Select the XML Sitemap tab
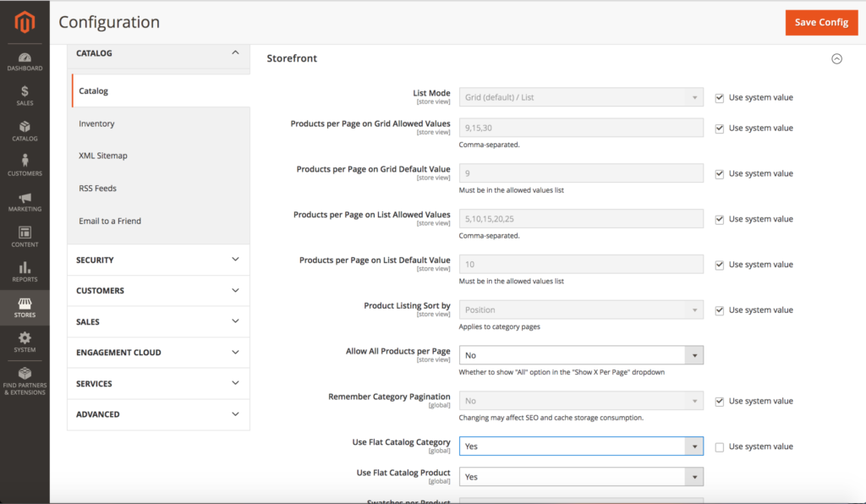The height and width of the screenshot is (504, 866). 103,156
